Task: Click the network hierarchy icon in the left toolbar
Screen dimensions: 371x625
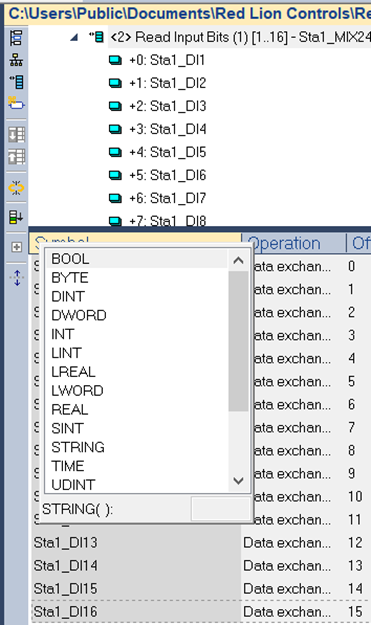Action: (x=16, y=61)
